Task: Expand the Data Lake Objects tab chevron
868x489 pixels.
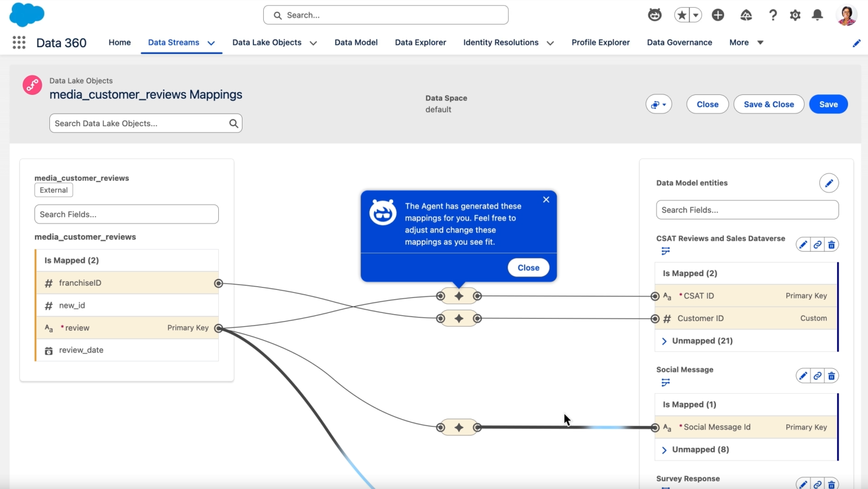Action: coord(313,43)
